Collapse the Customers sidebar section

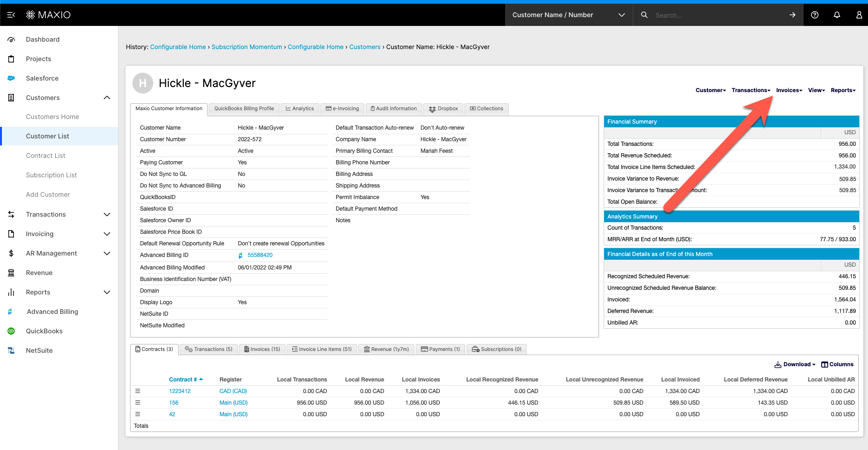107,98
